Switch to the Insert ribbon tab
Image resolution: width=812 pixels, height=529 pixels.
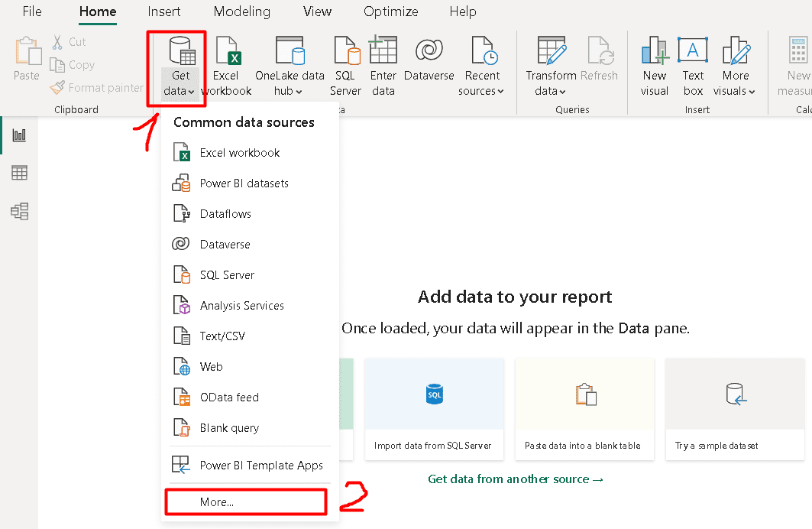tap(163, 11)
